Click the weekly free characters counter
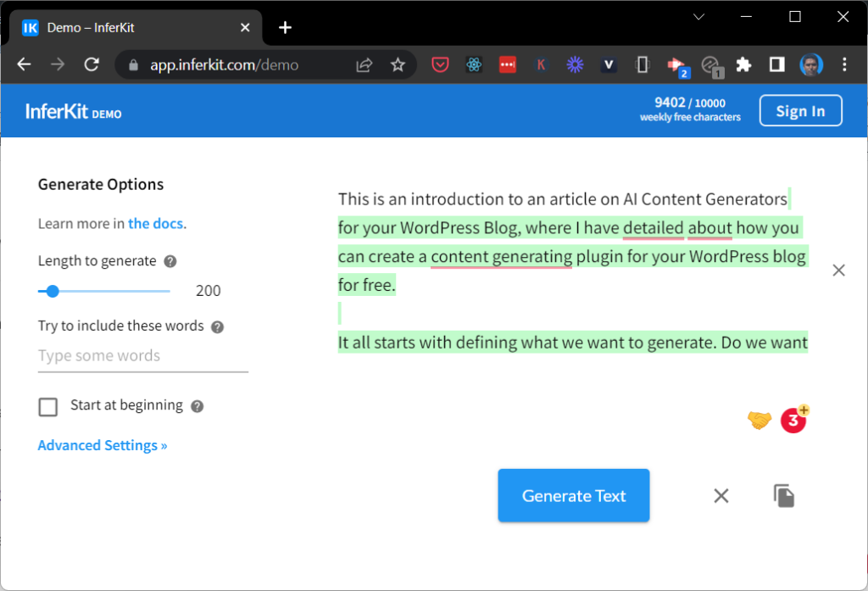 point(690,109)
